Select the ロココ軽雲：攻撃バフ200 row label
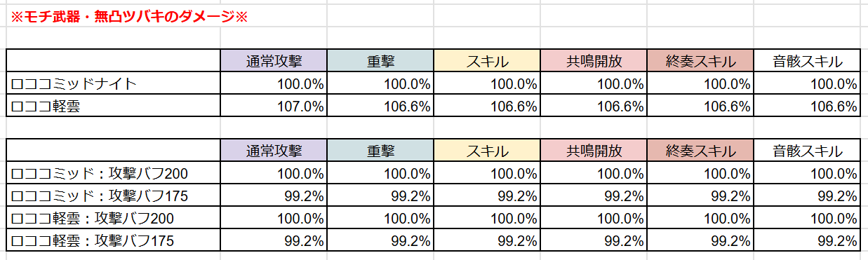 point(113,218)
